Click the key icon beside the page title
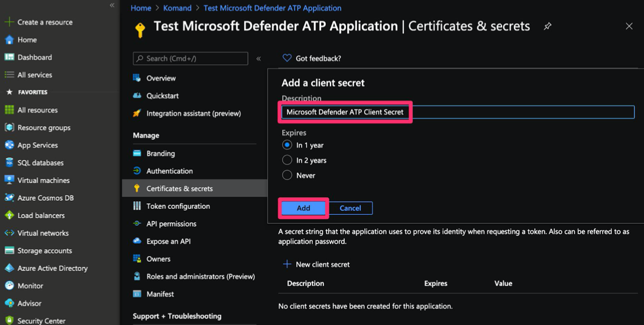Viewport: 644px width, 325px height. pyautogui.click(x=140, y=30)
